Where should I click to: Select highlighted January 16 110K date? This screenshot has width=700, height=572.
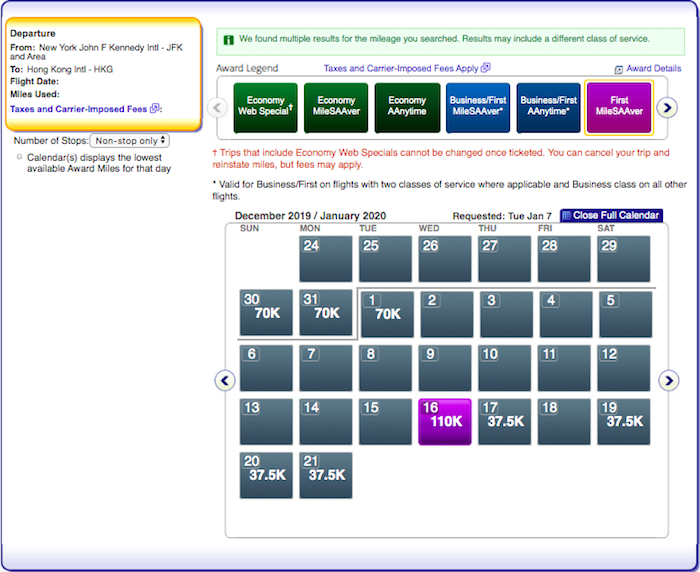445,422
